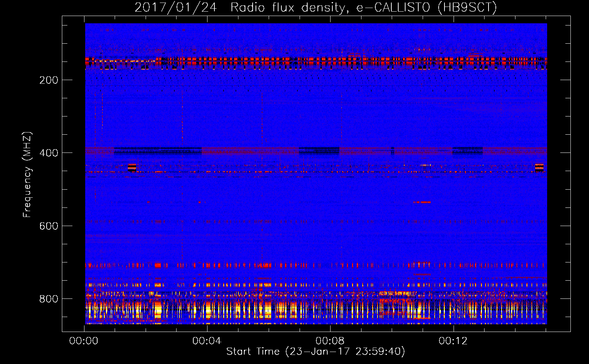Viewport: 589px width, 364px height.
Task: Click the 00:08 time tick label
Action: (x=330, y=341)
